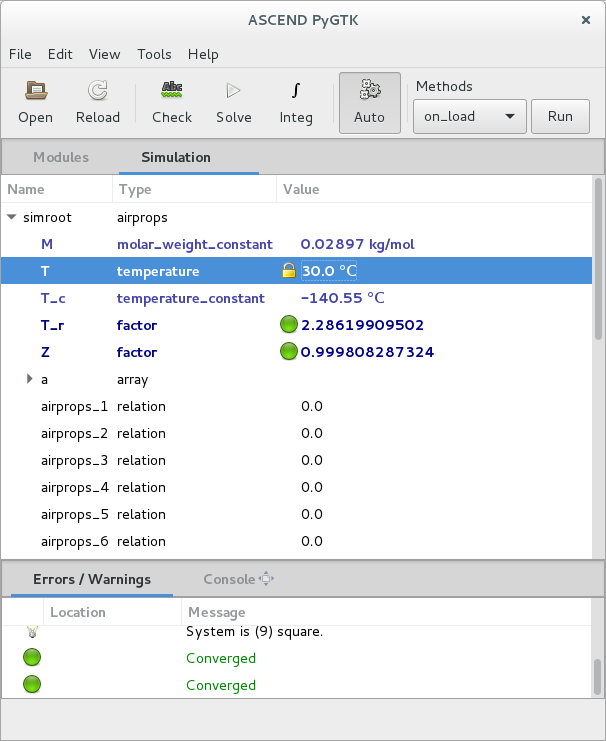The height and width of the screenshot is (741, 606).
Task: Collapse the simroot tree node
Action: pos(12,217)
